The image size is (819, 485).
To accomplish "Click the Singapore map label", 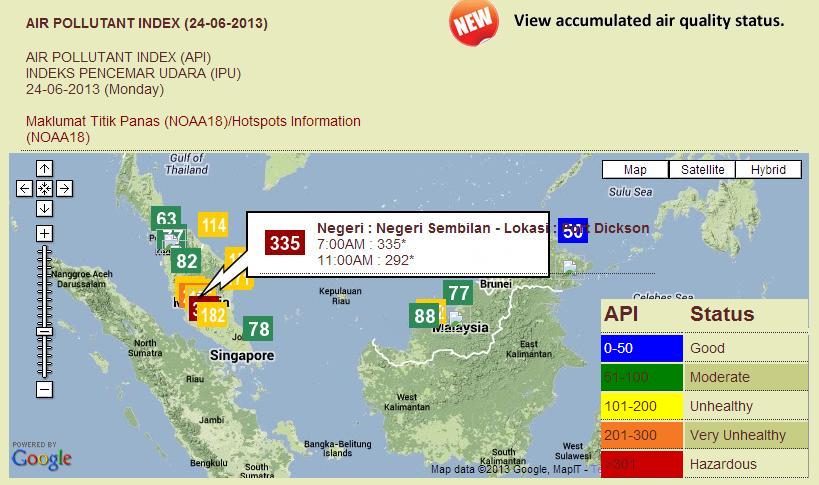I will pos(242,356).
